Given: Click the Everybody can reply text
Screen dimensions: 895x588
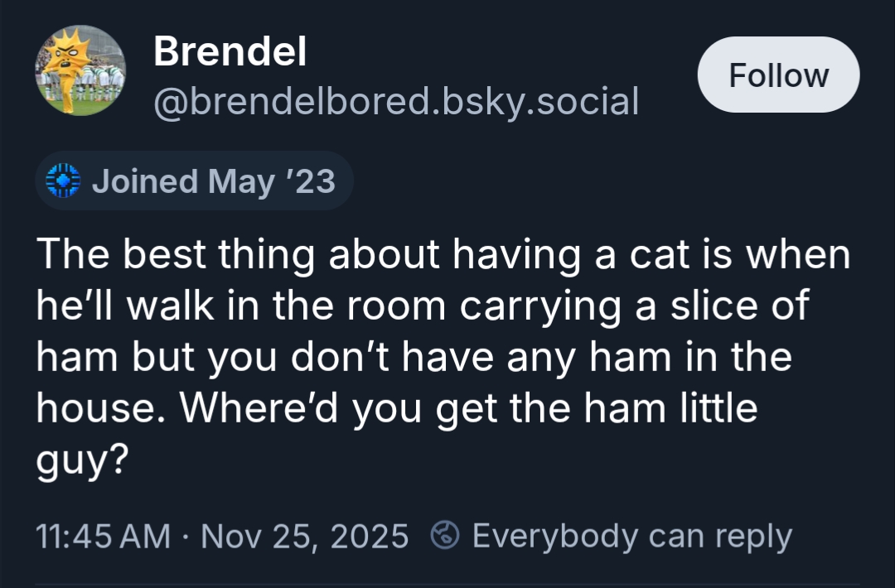Looking at the screenshot, I should (631, 536).
